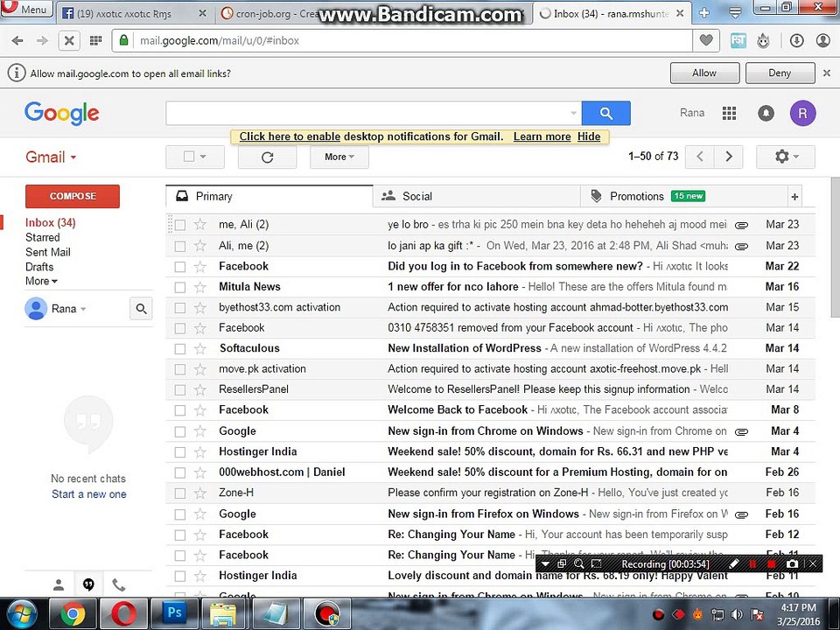The image size is (840, 630).
Task: Open Sent Mail folder
Action: tap(47, 252)
